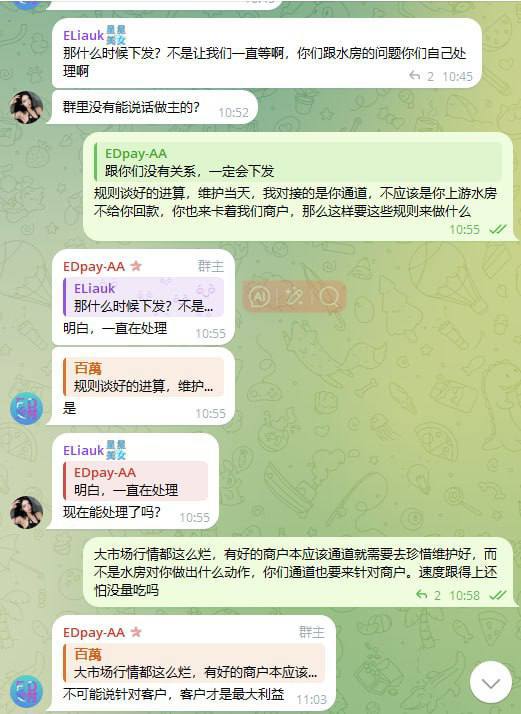Open the magnifier search icon in floating toolbar
Viewport: 521px width, 714px height.
coord(329,297)
